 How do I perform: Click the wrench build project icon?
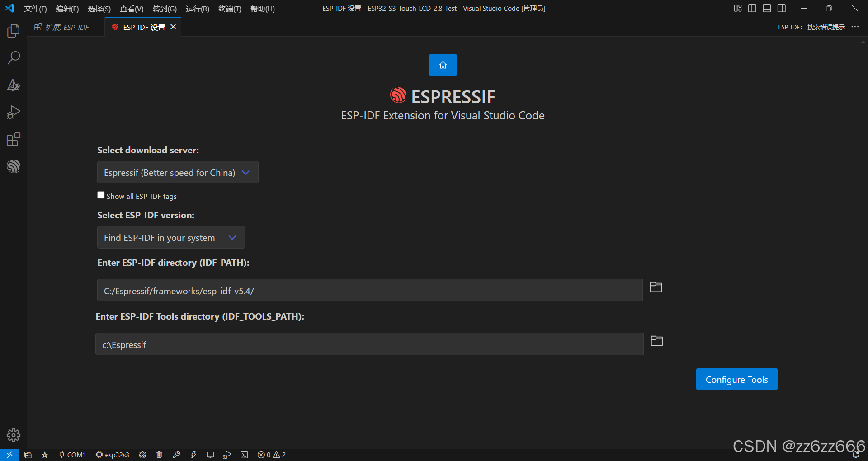pos(176,455)
